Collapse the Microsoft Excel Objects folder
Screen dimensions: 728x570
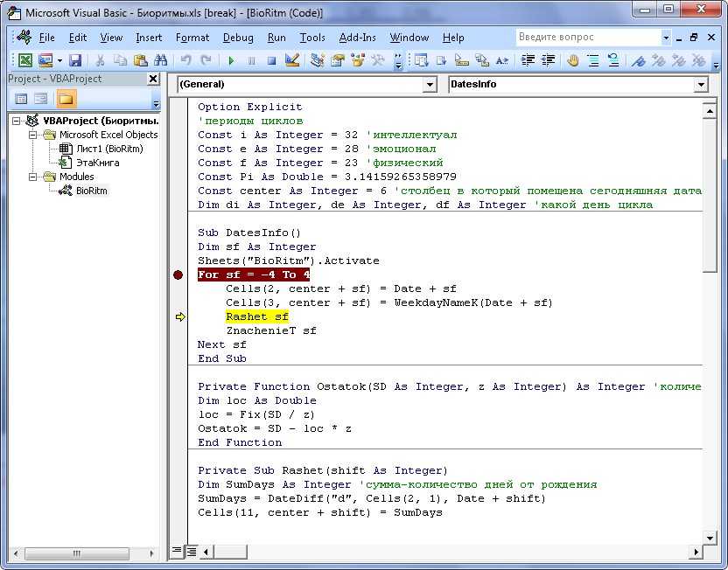(32, 135)
